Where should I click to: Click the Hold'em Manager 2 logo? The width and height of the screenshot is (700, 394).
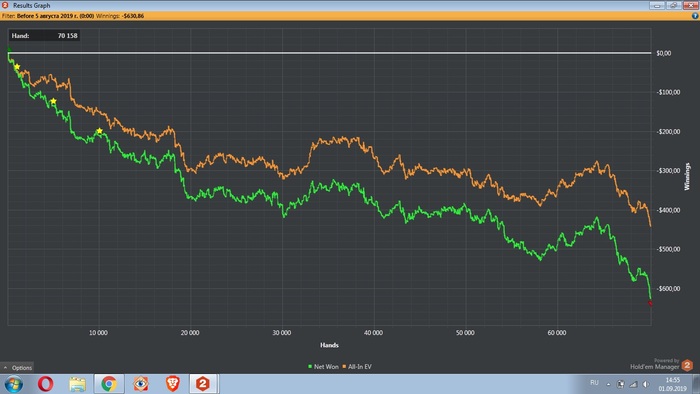(687, 365)
